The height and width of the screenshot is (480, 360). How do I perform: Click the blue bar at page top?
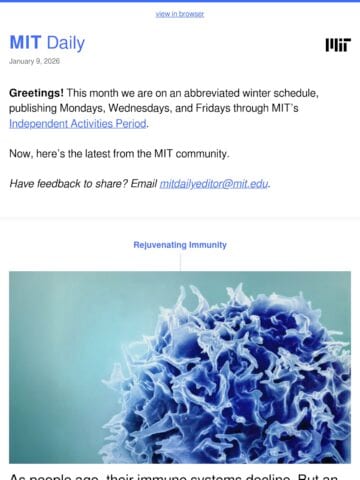click(x=180, y=1)
